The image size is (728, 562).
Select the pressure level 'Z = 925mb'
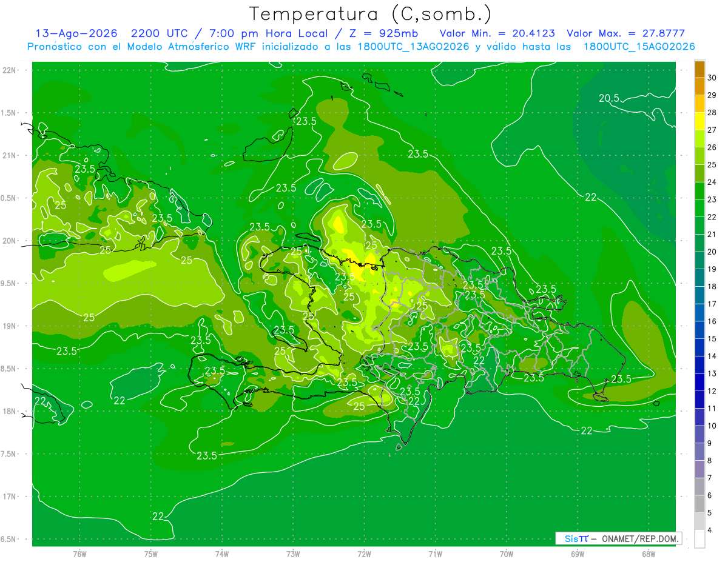click(385, 33)
